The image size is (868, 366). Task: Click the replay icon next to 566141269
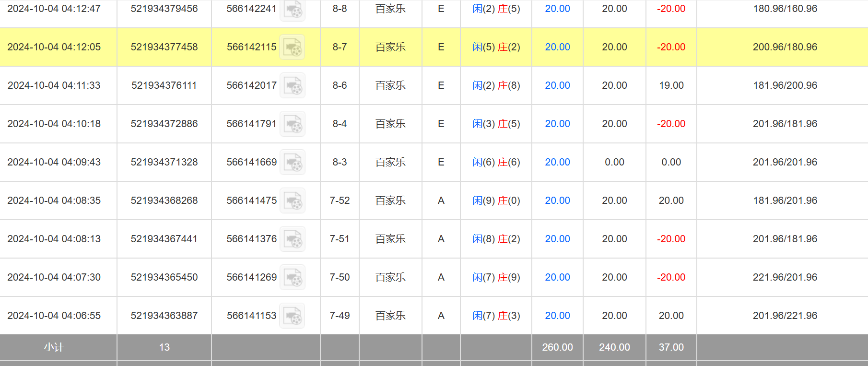(x=293, y=277)
